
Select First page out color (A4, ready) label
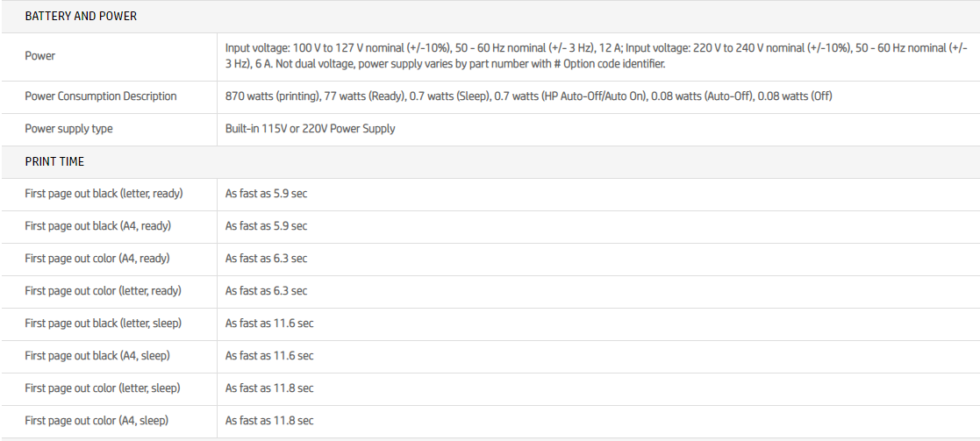pyautogui.click(x=97, y=259)
